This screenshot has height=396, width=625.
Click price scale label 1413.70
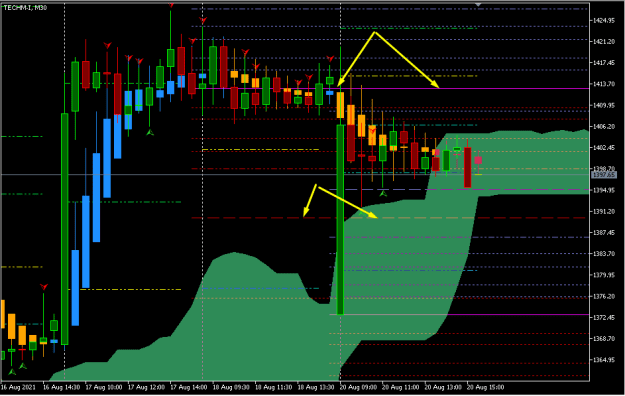(604, 84)
